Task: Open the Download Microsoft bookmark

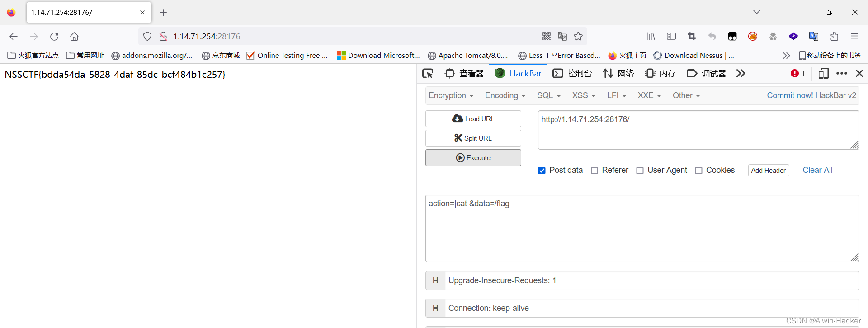Action: coord(378,56)
